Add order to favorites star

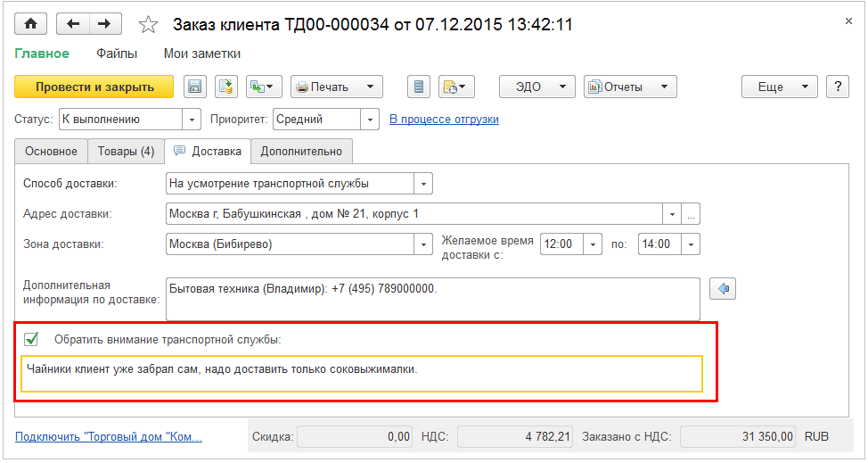[x=148, y=25]
